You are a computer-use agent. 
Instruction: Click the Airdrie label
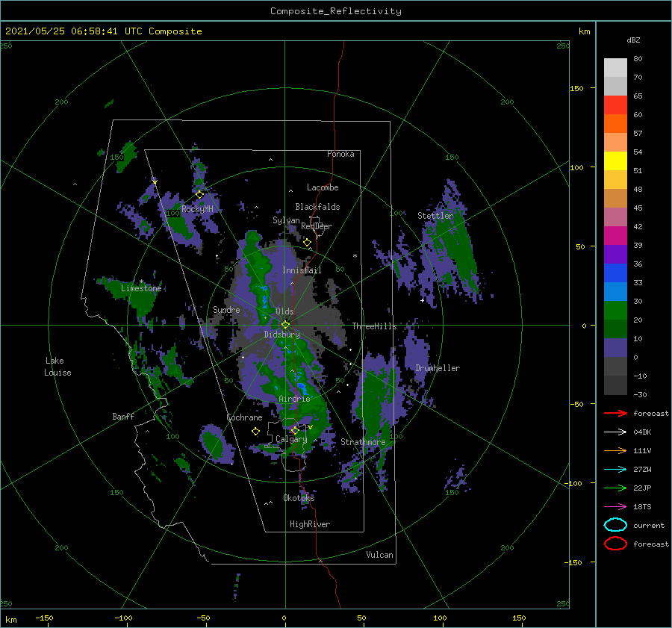point(294,399)
